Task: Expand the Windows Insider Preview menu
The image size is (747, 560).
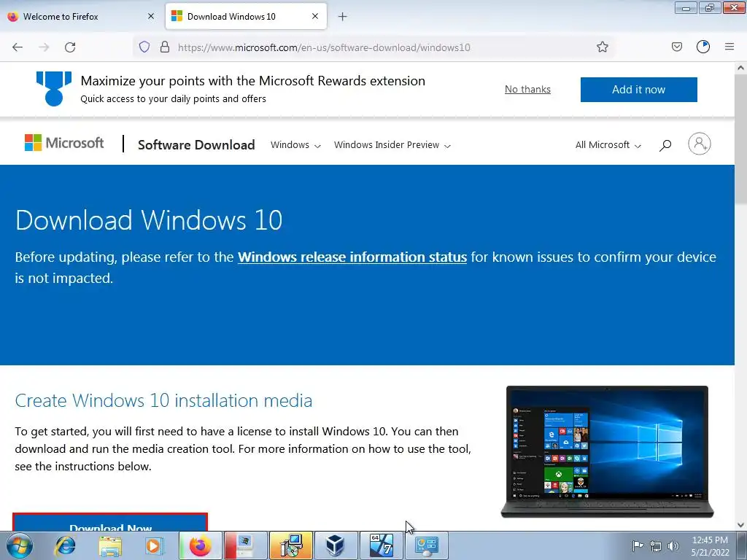Action: pyautogui.click(x=392, y=145)
